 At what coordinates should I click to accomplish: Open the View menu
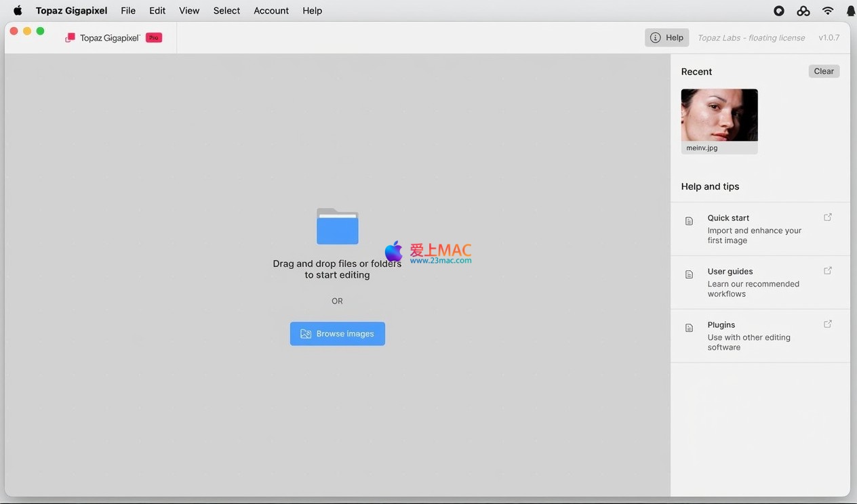[189, 11]
